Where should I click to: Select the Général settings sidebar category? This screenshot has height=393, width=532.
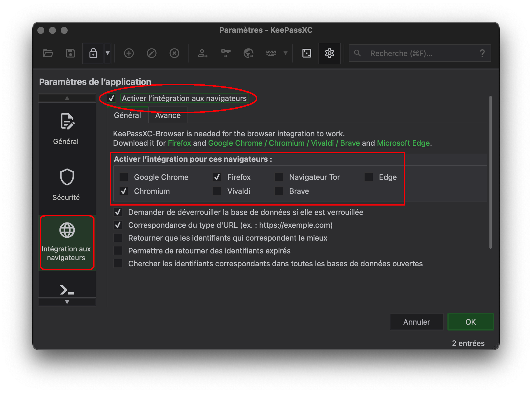[67, 129]
